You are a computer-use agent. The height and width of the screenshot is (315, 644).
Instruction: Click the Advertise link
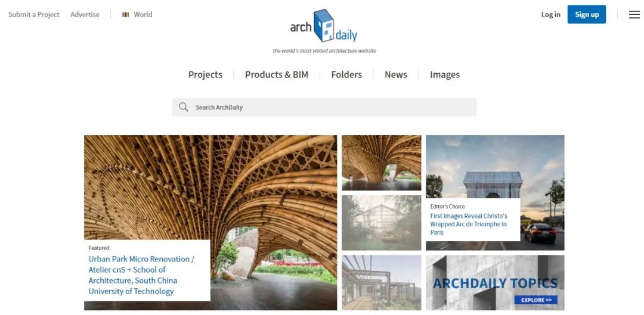[85, 14]
